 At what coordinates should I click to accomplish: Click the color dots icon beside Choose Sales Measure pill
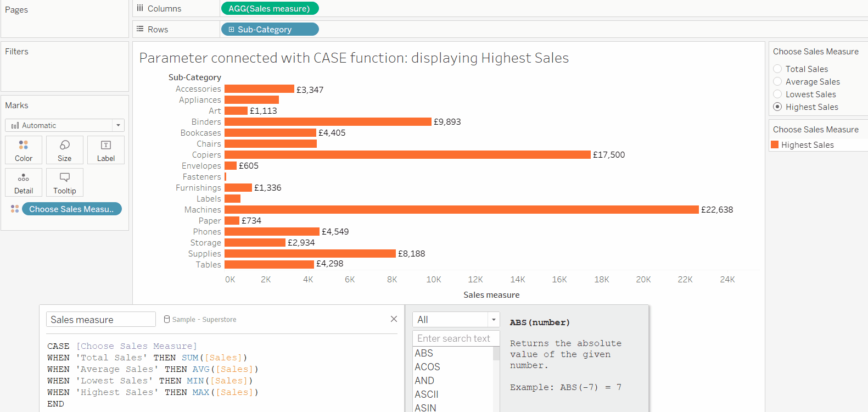click(x=15, y=209)
